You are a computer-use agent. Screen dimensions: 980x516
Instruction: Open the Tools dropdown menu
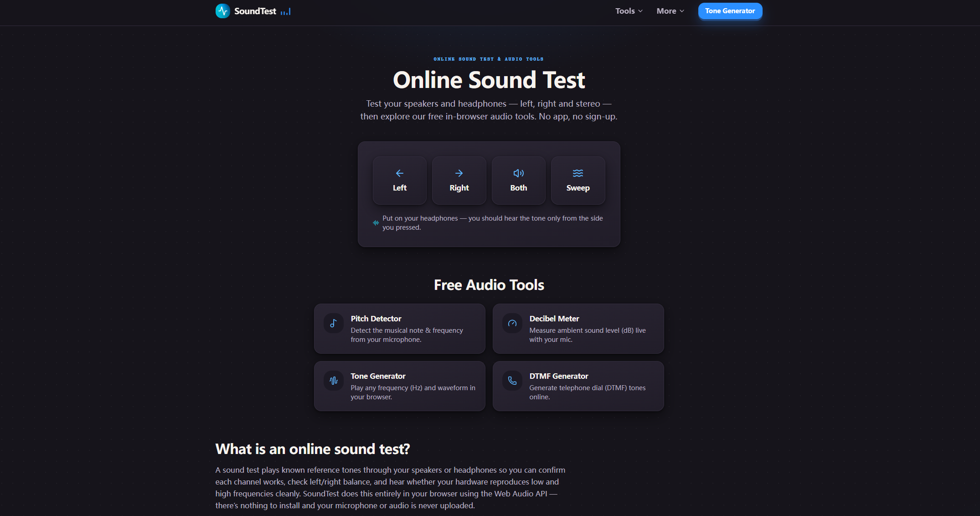629,11
